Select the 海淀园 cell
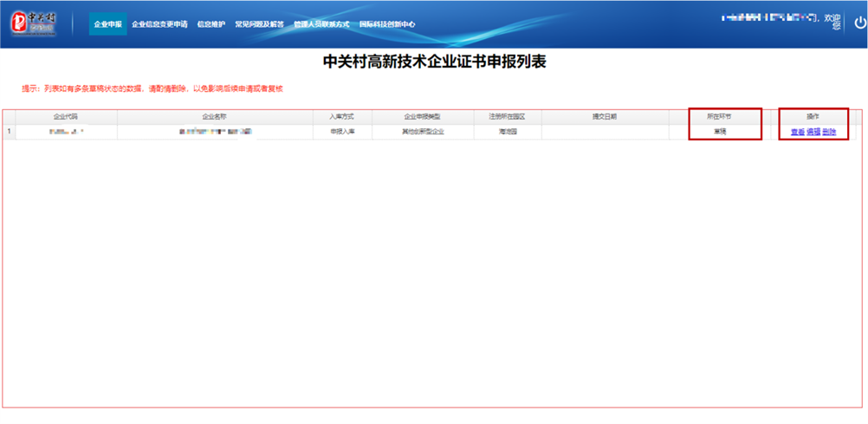The image size is (868, 424). (x=507, y=132)
